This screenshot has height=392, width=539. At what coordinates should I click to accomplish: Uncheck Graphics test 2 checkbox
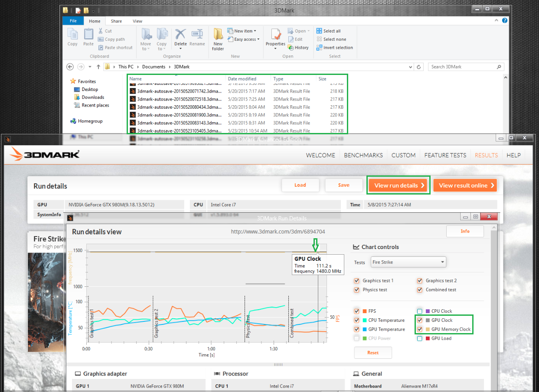point(420,281)
